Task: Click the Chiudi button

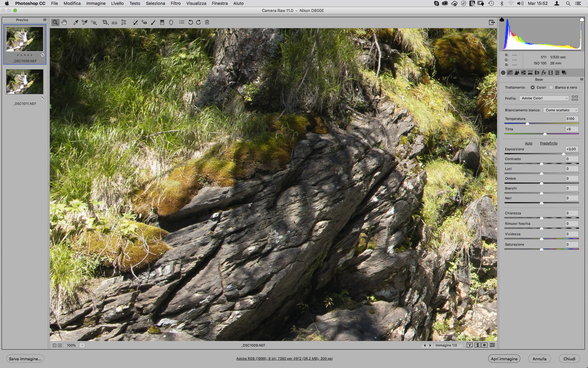Action: click(570, 359)
